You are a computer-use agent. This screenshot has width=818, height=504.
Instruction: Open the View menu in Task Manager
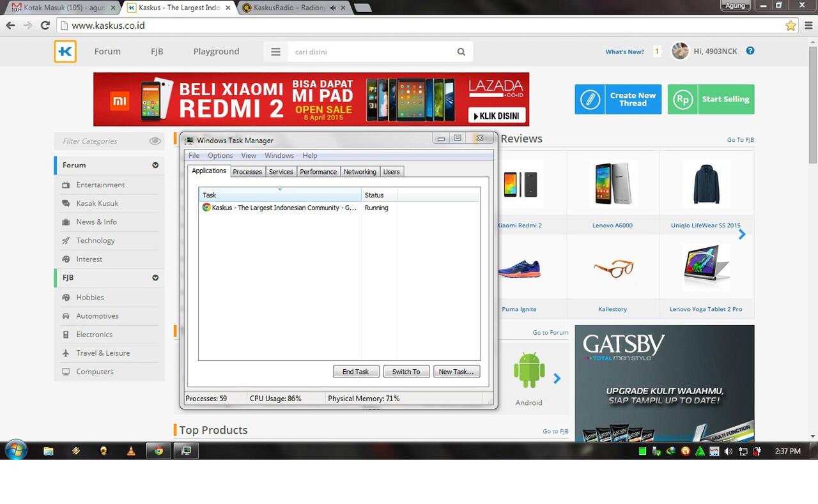[x=249, y=155]
